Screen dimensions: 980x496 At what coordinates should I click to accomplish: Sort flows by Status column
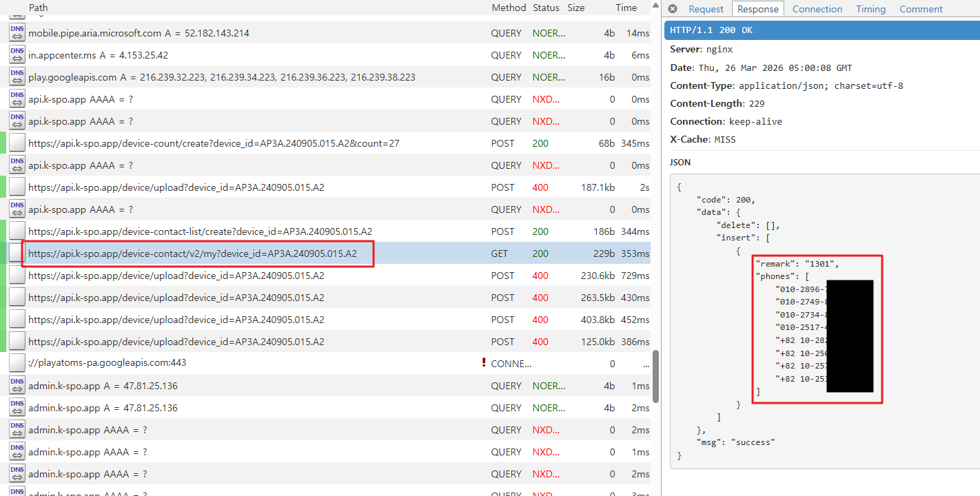[546, 8]
